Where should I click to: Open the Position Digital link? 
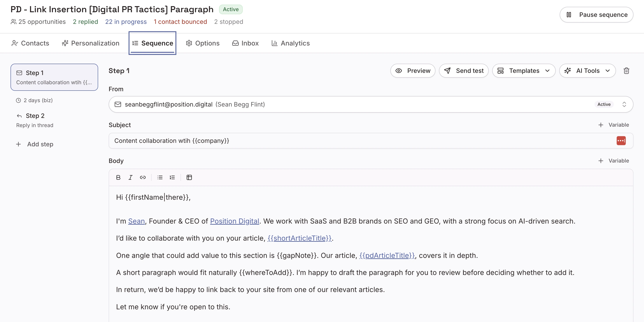coord(235,221)
